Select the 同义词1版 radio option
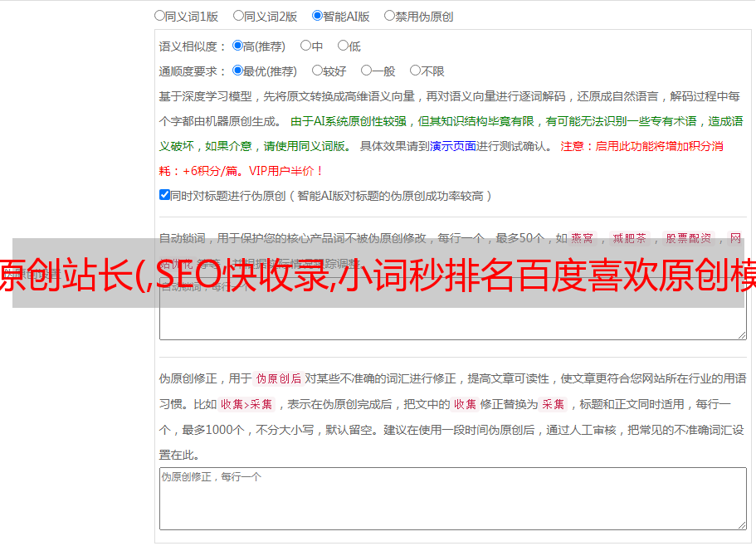 (x=159, y=16)
